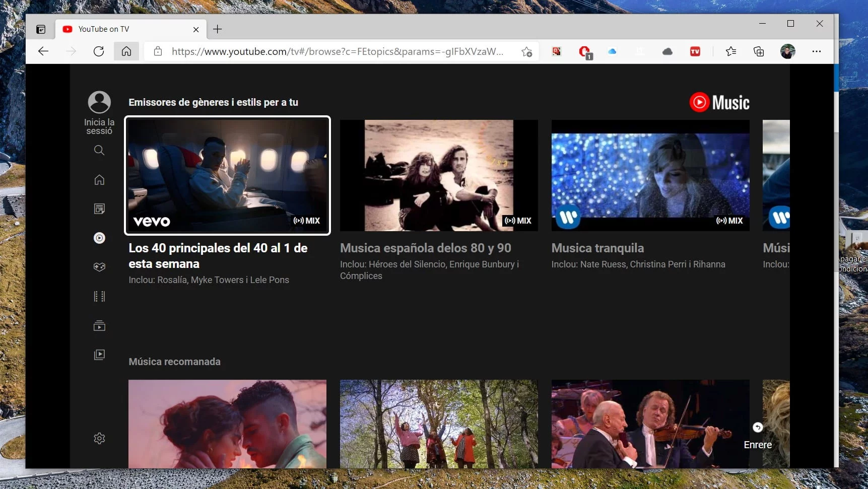The width and height of the screenshot is (868, 489).
Task: Open recommended video with violinist orchestra
Action: tap(650, 424)
